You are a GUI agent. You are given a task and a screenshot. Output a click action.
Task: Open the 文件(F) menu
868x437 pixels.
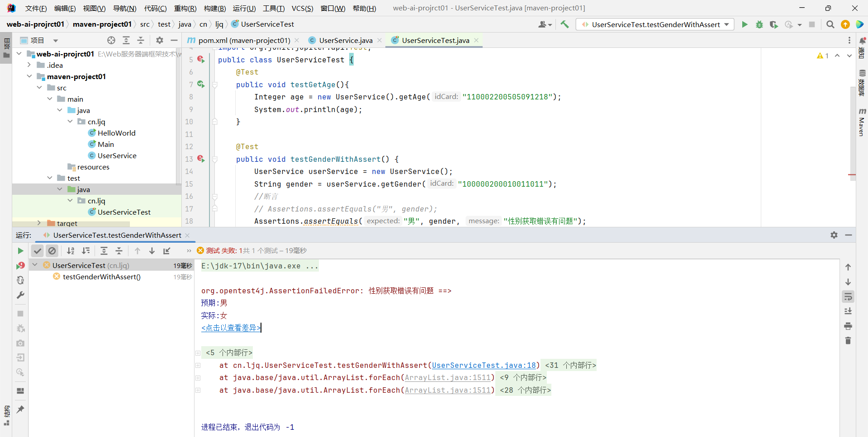(x=36, y=8)
